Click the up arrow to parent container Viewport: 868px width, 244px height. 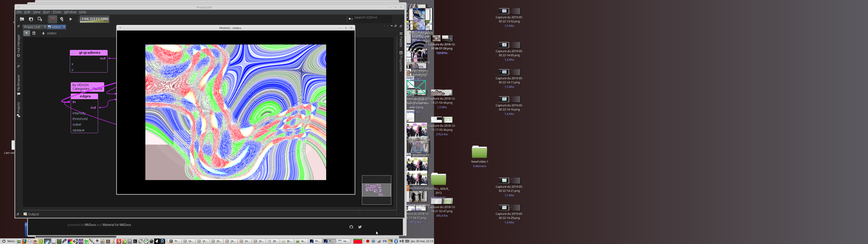[43, 33]
